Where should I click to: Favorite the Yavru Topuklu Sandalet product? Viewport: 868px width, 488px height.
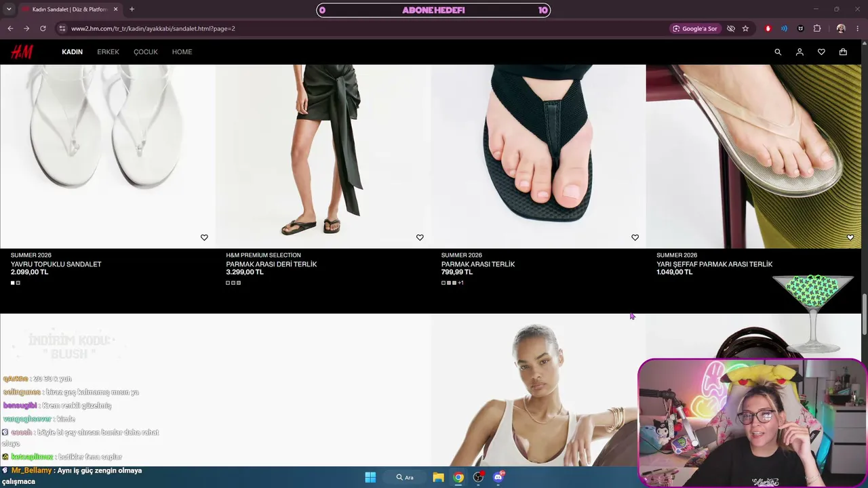pyautogui.click(x=204, y=237)
